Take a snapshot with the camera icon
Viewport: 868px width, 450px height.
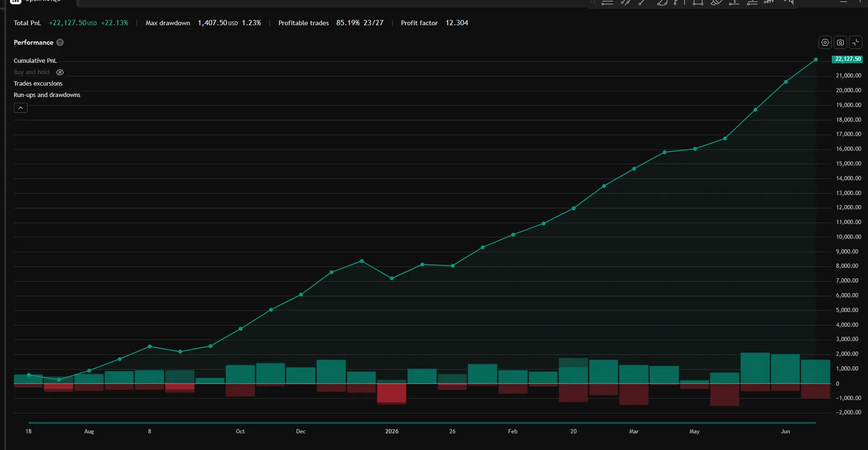click(x=840, y=42)
